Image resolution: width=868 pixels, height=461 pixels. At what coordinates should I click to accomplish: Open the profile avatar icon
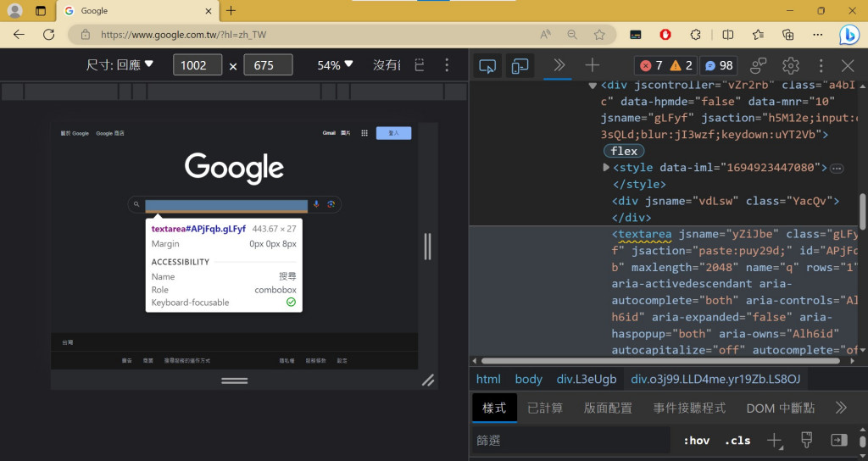pyautogui.click(x=15, y=10)
